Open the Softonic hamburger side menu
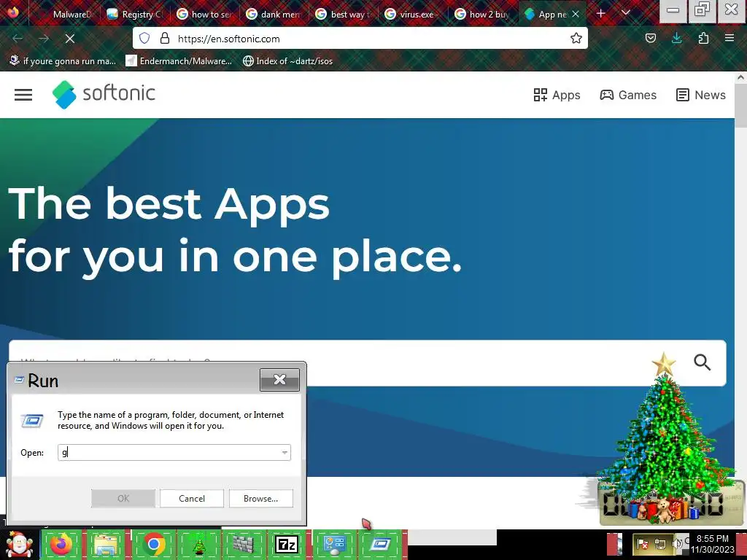The height and width of the screenshot is (560, 747). point(23,95)
